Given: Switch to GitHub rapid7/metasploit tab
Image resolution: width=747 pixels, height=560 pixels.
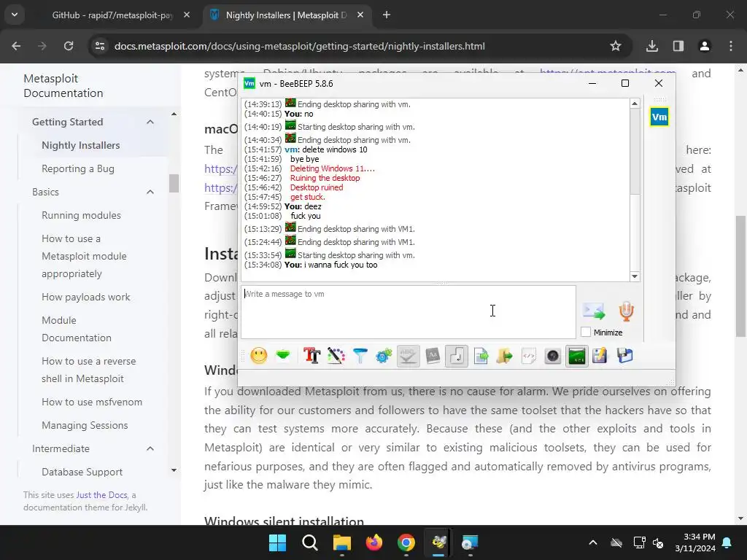Looking at the screenshot, I should point(112,15).
